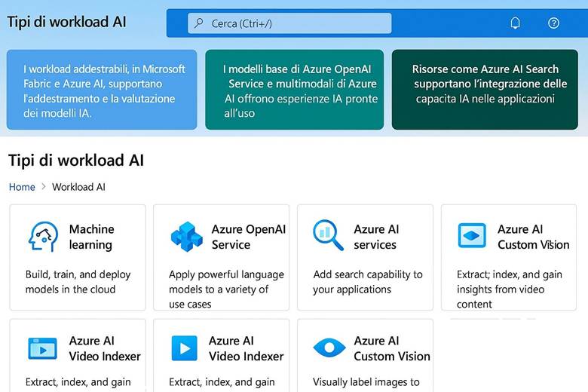This screenshot has height=392, width=588.
Task: Go to Home in the breadcrumb
Action: 22,187
